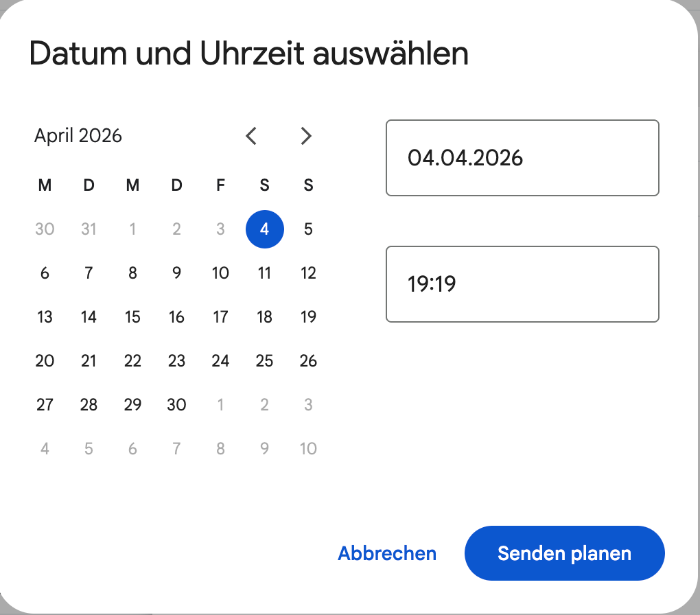Select April 26 in the calendar

pos(308,361)
